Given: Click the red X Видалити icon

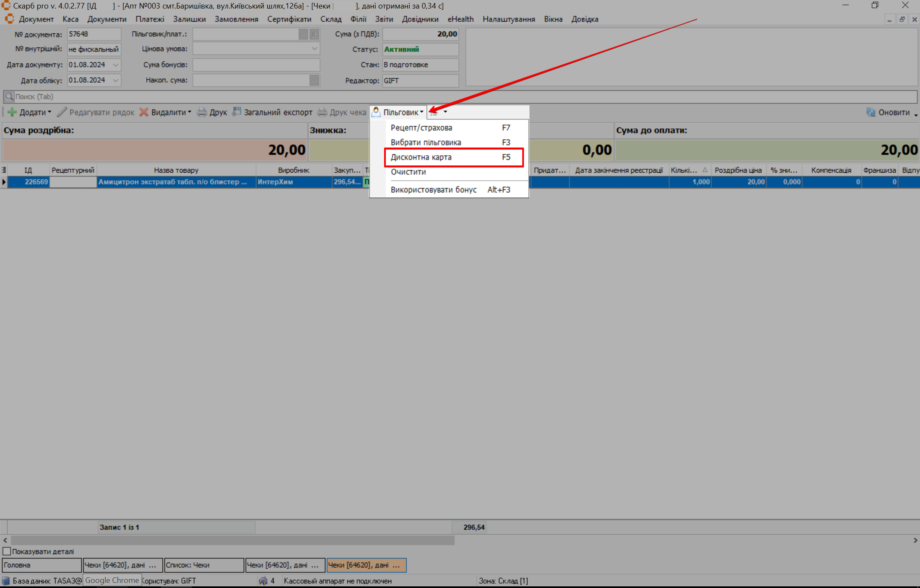Looking at the screenshot, I should tap(144, 112).
